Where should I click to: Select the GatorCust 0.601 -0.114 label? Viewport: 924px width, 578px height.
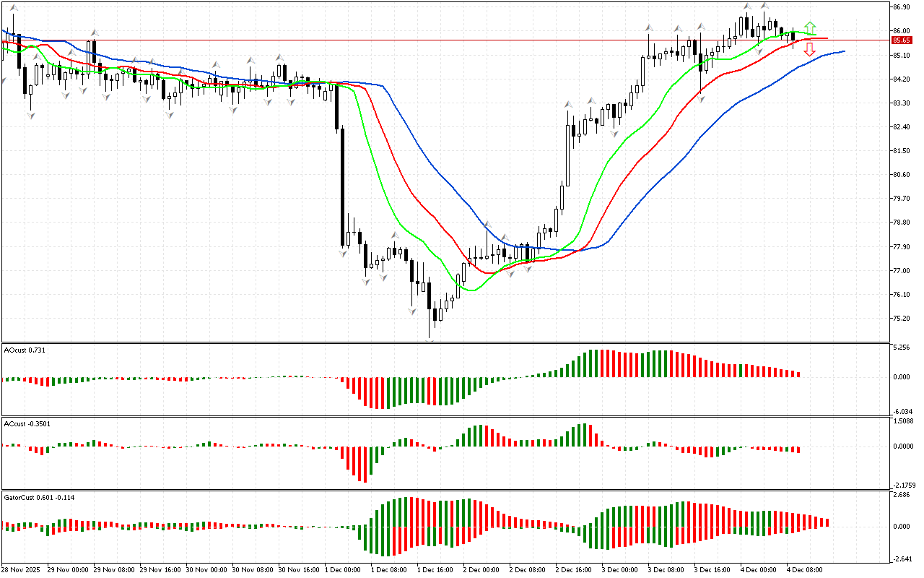pyautogui.click(x=40, y=497)
